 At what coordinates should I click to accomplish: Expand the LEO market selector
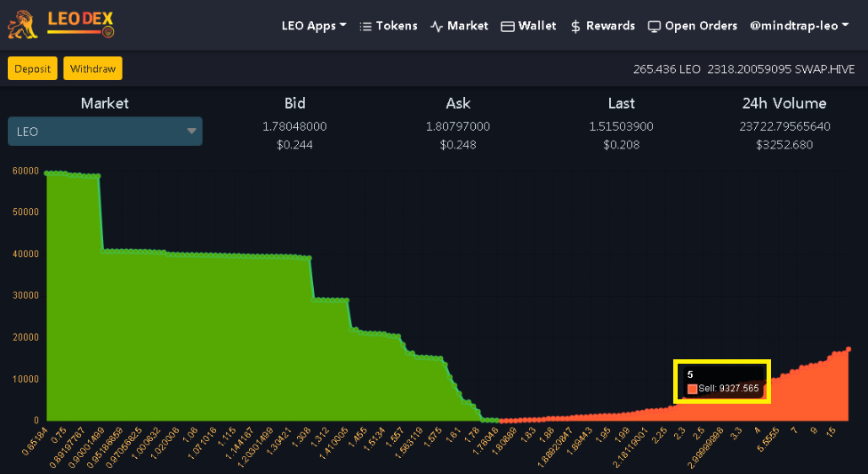(x=105, y=132)
